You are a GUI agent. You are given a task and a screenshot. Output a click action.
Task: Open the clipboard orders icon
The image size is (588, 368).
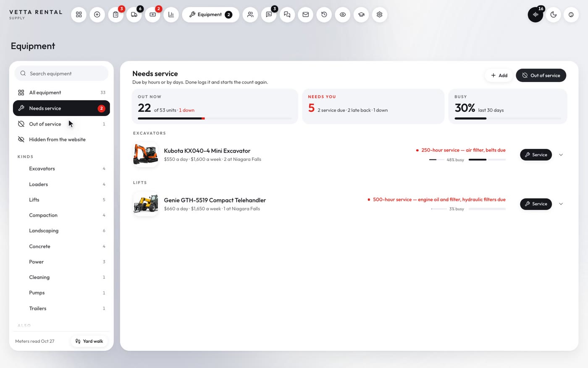115,15
